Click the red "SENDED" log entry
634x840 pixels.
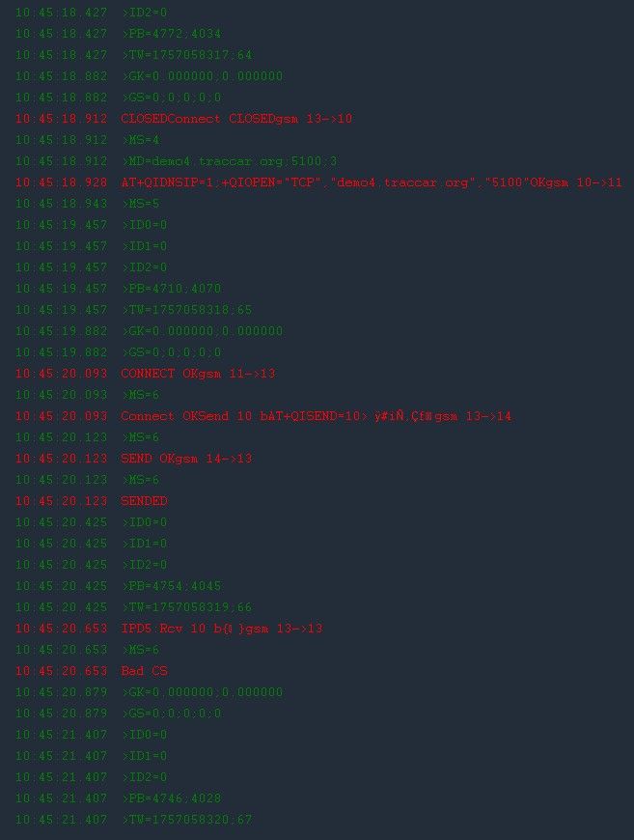tap(144, 501)
